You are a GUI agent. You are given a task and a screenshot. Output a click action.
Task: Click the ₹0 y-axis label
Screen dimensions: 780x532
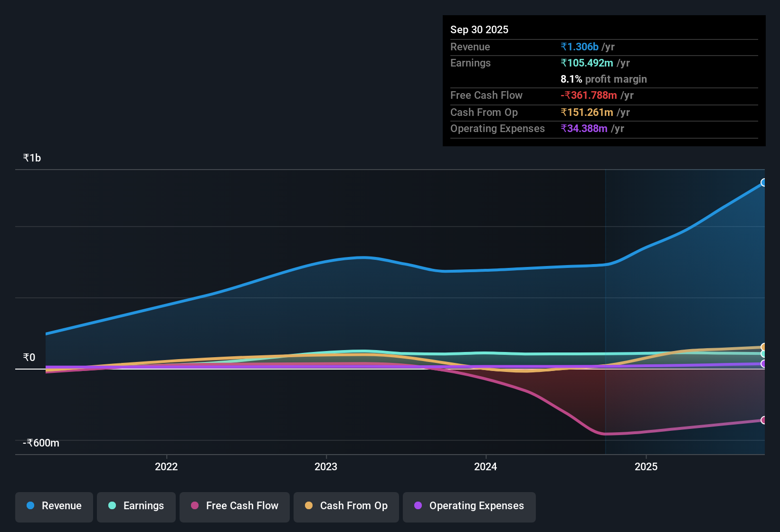coord(29,358)
